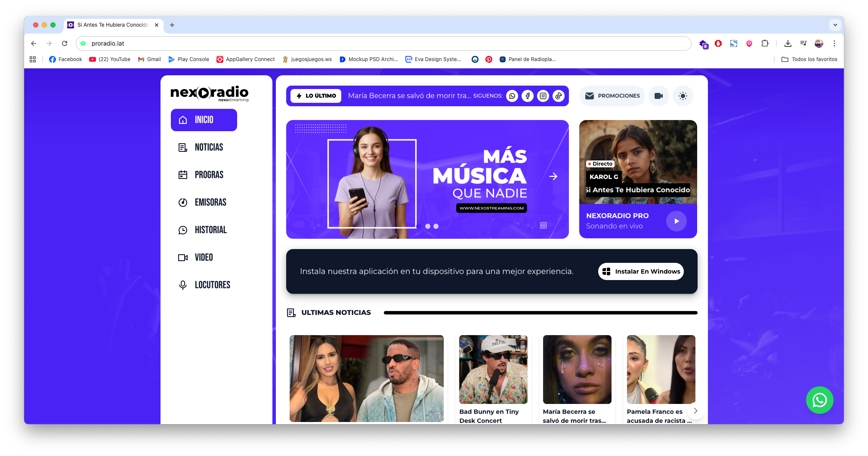Screen dimensions: 868x456
Task: Go to NOTICIAS in the sidebar
Action: pyautogui.click(x=209, y=148)
